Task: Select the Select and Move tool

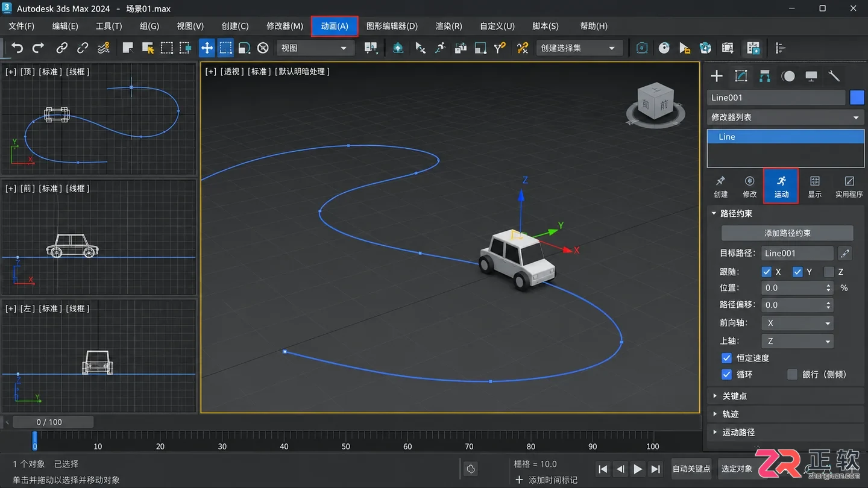Action: 207,48
